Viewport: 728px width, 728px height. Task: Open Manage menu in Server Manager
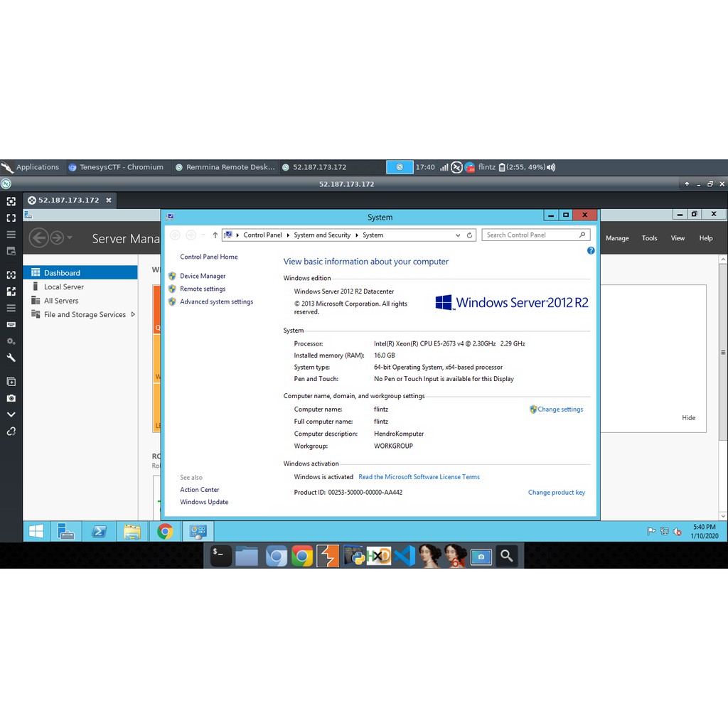tap(617, 238)
